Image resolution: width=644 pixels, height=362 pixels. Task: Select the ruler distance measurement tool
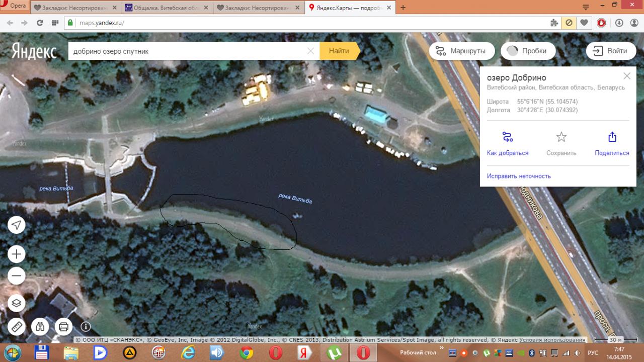click(x=17, y=327)
